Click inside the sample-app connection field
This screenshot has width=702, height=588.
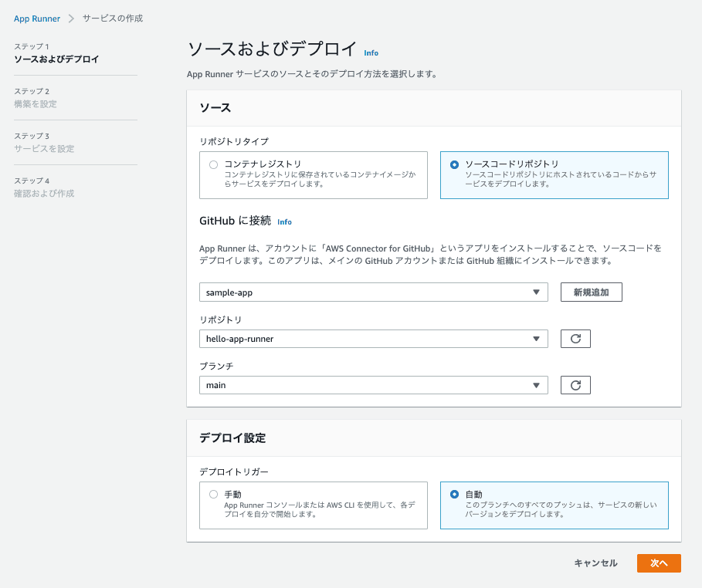[348, 292]
